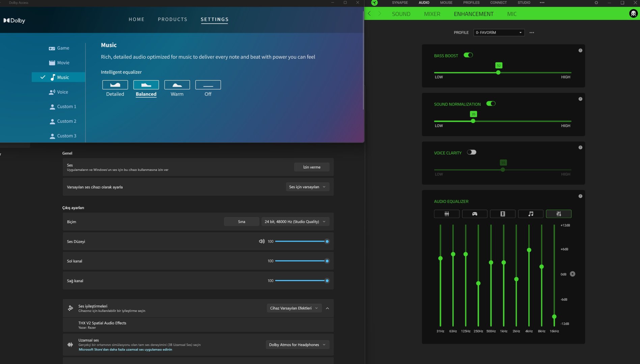This screenshot has width=640, height=364.
Task: Open help for Bass Boost
Action: [580, 51]
